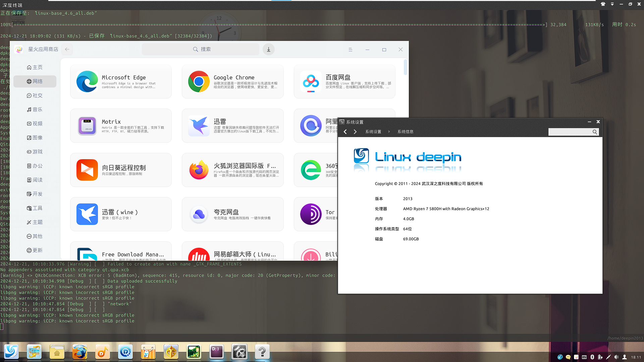Select 网络 category in the sidebar
The width and height of the screenshot is (644, 362).
coord(35,81)
